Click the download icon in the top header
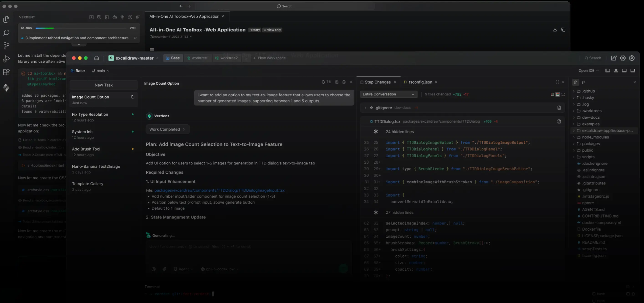 pyautogui.click(x=555, y=30)
